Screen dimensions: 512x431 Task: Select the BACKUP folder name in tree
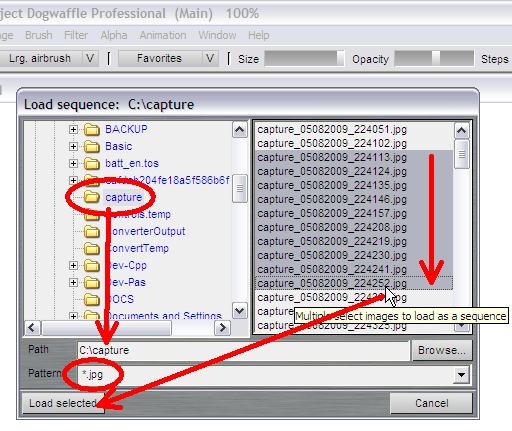(x=126, y=129)
